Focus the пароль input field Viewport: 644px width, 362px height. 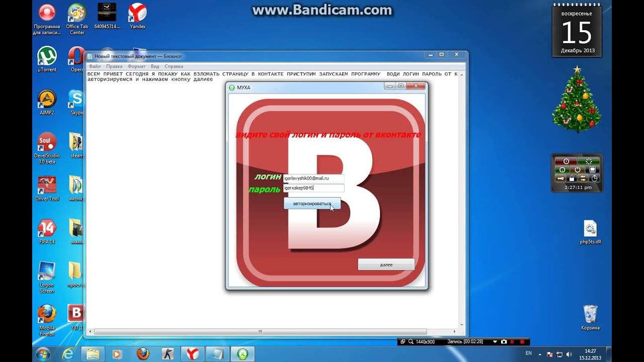tap(314, 188)
